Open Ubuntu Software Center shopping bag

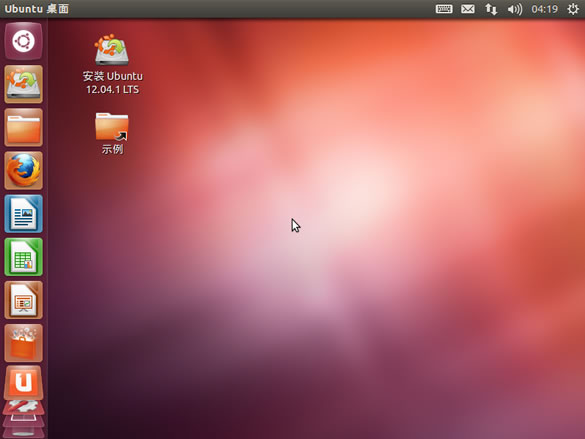pos(24,343)
